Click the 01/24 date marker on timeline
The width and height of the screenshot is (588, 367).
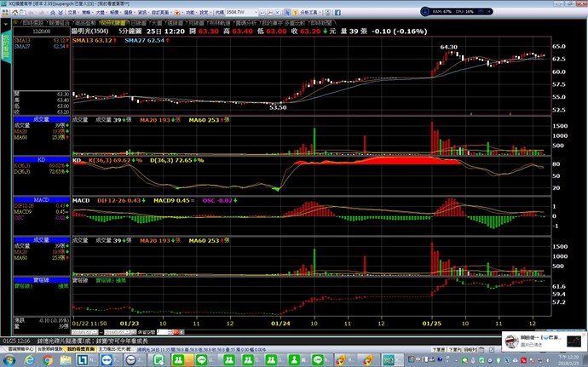[x=280, y=323]
